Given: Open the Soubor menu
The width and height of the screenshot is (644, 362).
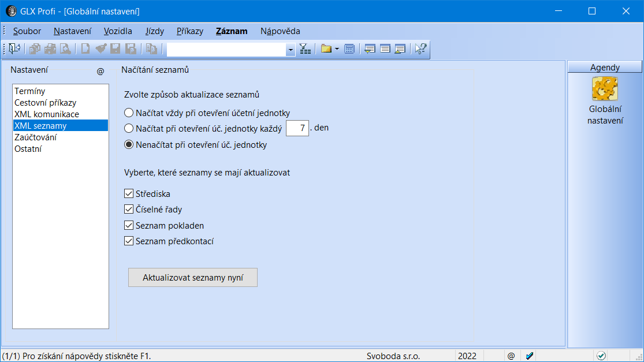Looking at the screenshot, I should (27, 31).
